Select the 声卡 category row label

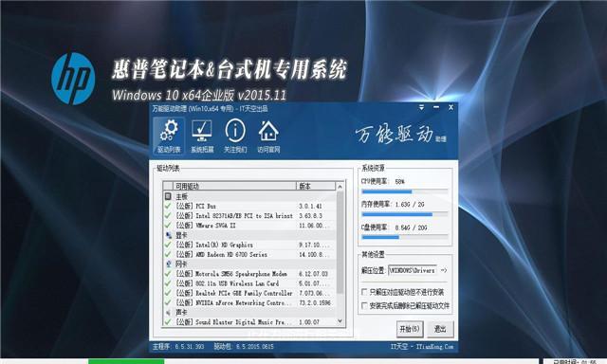click(x=181, y=312)
